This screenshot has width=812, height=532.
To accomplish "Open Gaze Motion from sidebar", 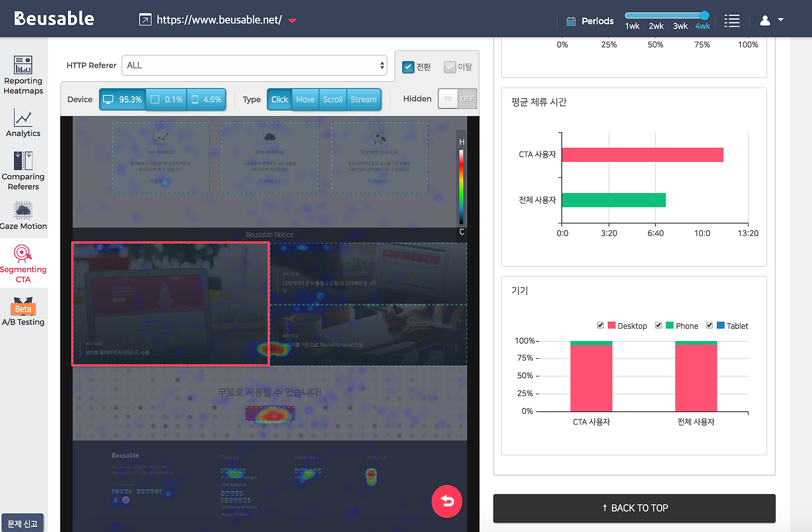I will pyautogui.click(x=23, y=216).
